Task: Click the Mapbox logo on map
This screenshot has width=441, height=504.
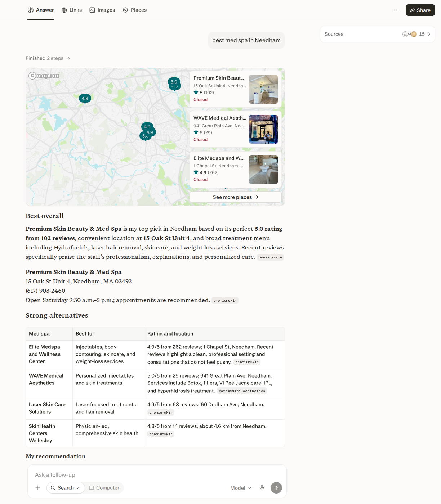Action: coord(44,76)
